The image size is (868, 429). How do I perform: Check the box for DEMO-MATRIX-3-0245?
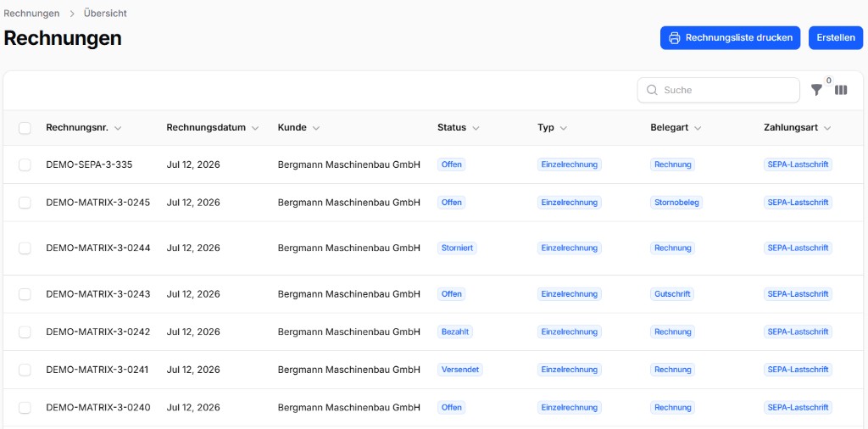25,203
